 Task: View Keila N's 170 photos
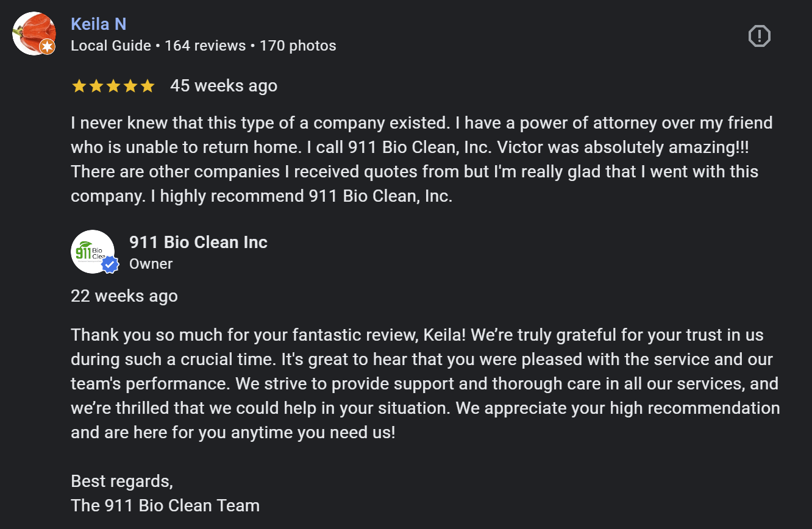[298, 45]
